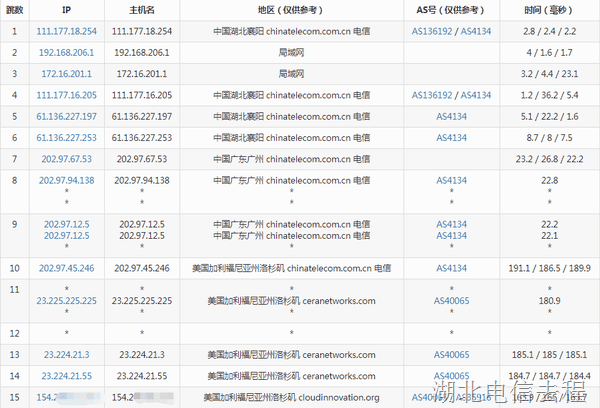Select time value 5.1 / 22.2 / 1.6
Viewport: 600px width, 408px height.
click(x=549, y=117)
